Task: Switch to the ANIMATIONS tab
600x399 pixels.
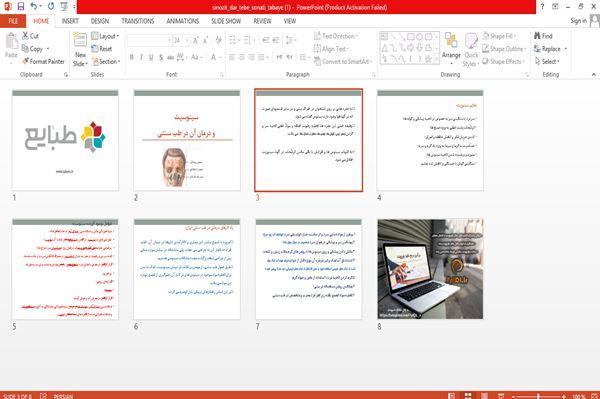Action: [x=183, y=21]
